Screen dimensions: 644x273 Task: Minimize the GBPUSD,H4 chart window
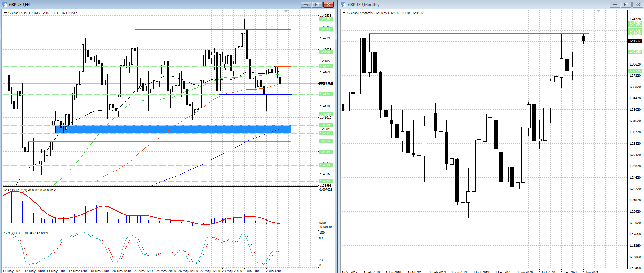[x=306, y=4]
